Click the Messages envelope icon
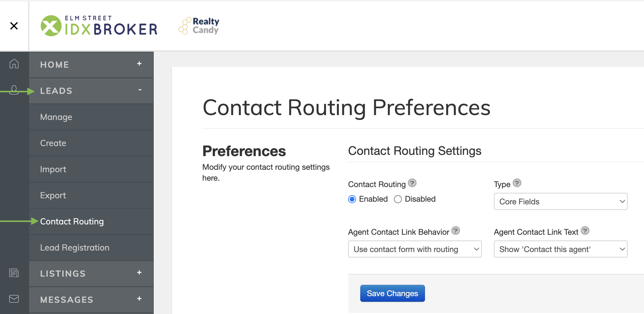The image size is (644, 314). pos(14,299)
